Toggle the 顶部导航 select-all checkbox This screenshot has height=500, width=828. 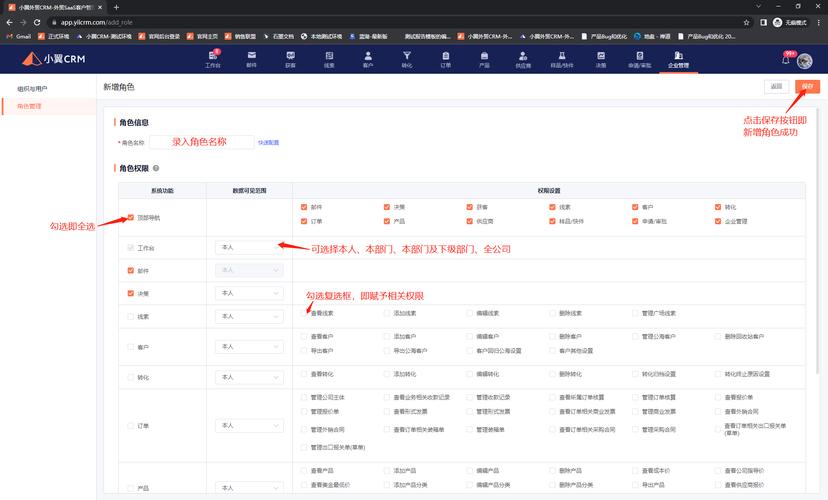(130, 218)
